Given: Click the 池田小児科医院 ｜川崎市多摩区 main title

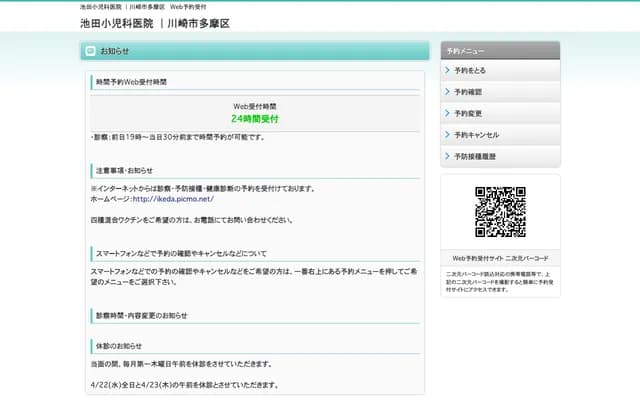Looking at the screenshot, I should coord(155,23).
